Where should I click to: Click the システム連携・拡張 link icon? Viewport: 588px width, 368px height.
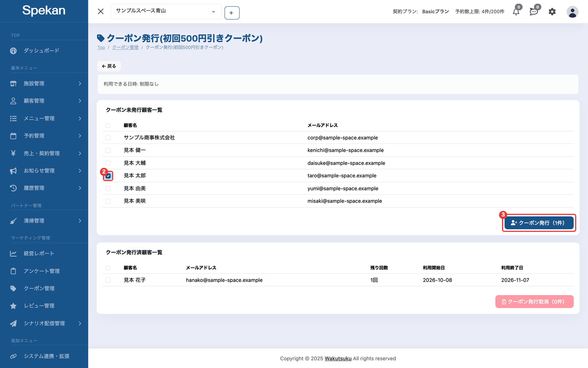coord(14,356)
